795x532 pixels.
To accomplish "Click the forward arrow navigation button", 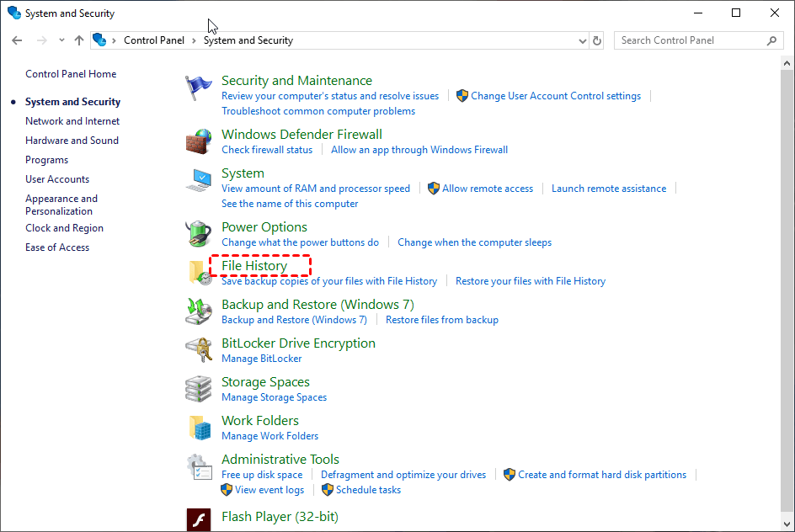I will tap(42, 40).
